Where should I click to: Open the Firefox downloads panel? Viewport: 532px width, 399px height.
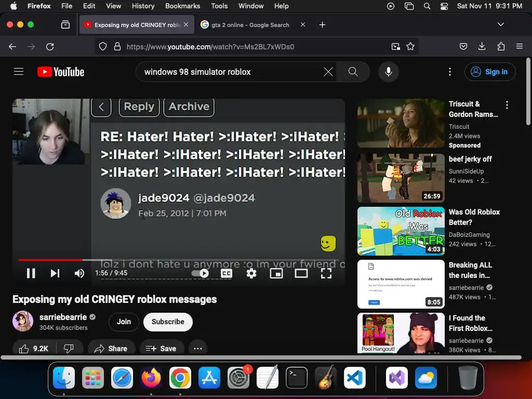pyautogui.click(x=482, y=46)
